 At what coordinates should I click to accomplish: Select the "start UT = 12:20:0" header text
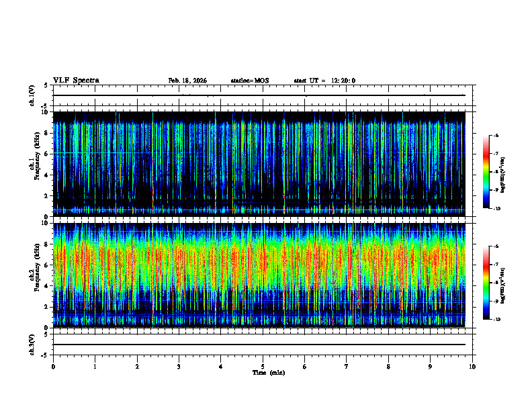(x=324, y=81)
